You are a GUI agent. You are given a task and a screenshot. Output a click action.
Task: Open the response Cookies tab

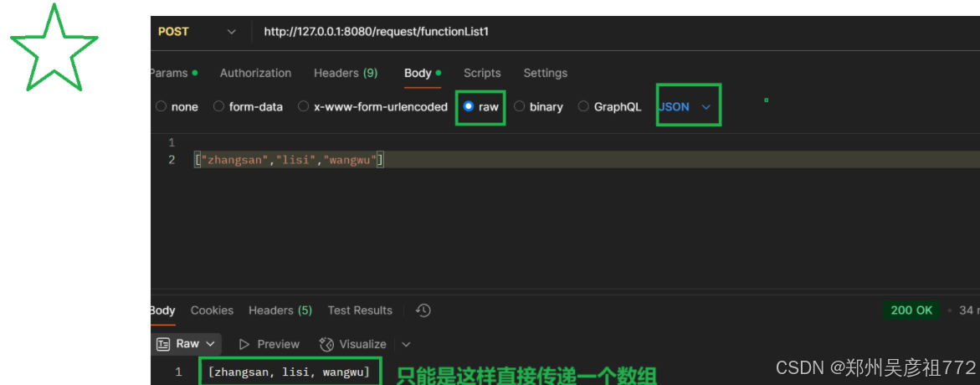pyautogui.click(x=212, y=310)
